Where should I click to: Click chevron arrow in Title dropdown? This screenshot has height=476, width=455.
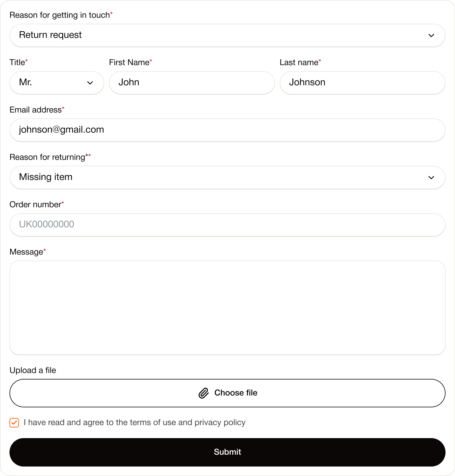[90, 83]
